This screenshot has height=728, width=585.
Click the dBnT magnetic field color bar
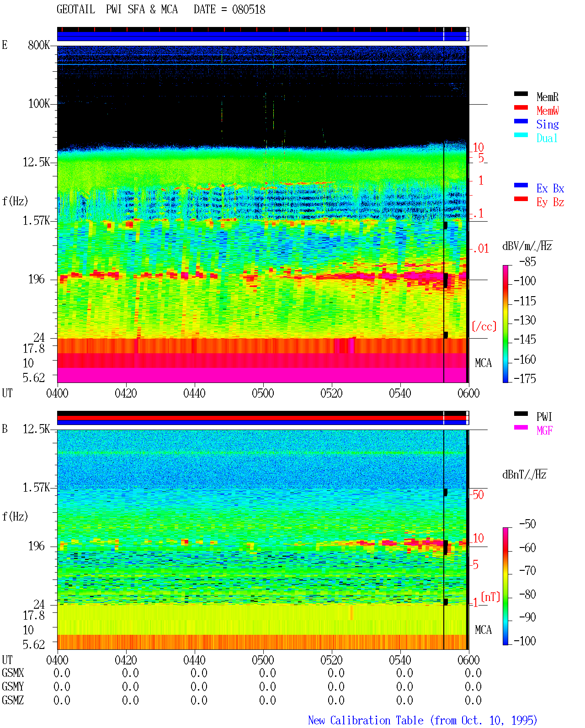pyautogui.click(x=505, y=586)
